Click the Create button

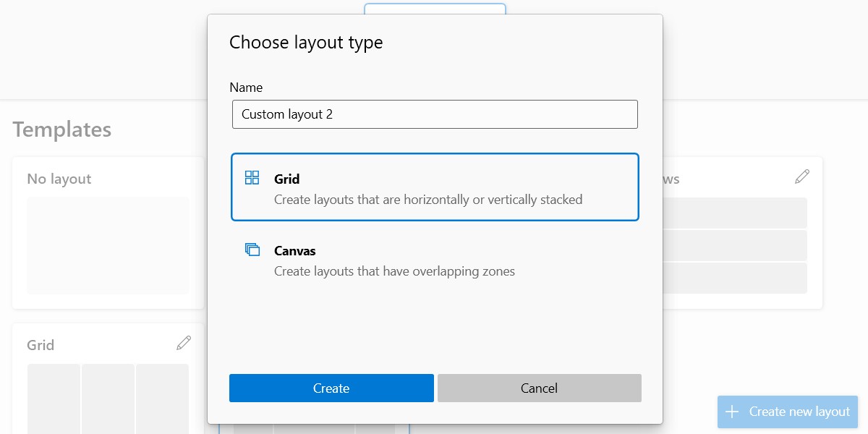tap(331, 388)
